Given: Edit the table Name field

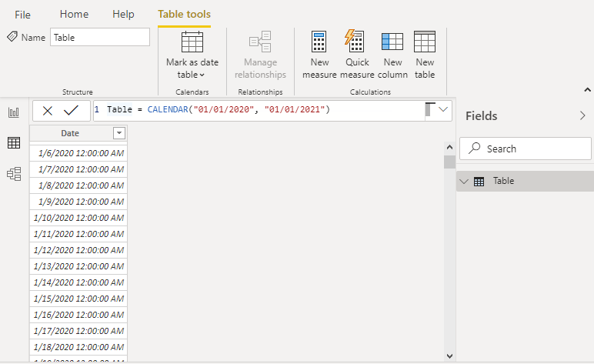Looking at the screenshot, I should tap(100, 37).
